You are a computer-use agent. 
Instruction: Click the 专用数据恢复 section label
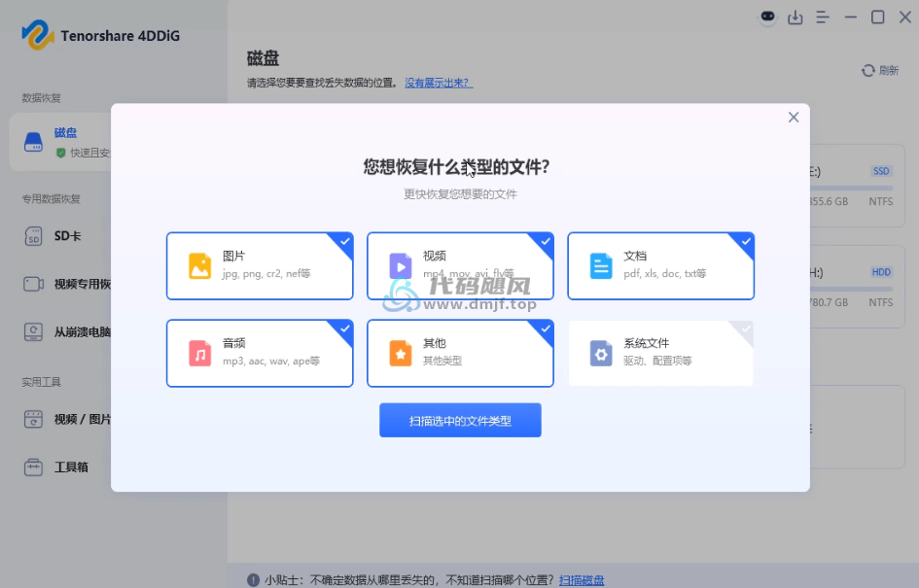pyautogui.click(x=51, y=199)
